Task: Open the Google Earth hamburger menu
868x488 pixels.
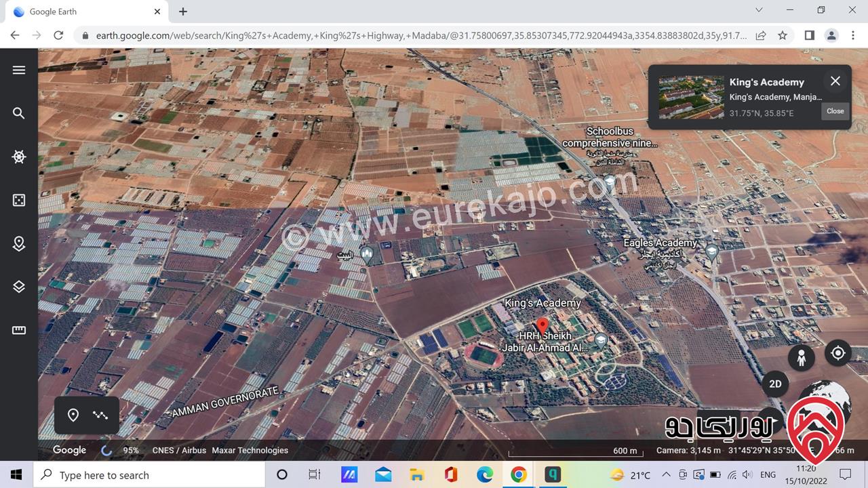Action: coord(19,70)
